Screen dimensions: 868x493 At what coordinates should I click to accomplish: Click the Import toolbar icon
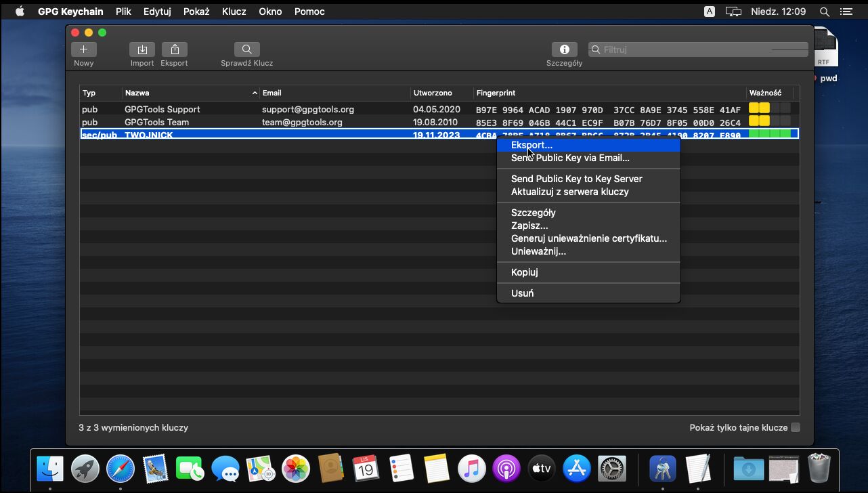pyautogui.click(x=142, y=49)
